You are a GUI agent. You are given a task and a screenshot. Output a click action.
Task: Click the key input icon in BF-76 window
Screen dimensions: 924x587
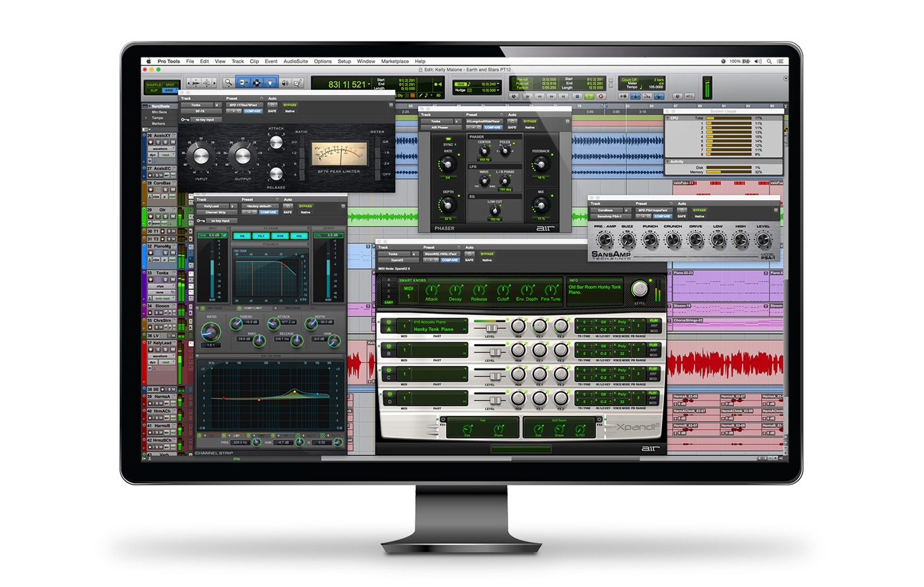click(185, 120)
